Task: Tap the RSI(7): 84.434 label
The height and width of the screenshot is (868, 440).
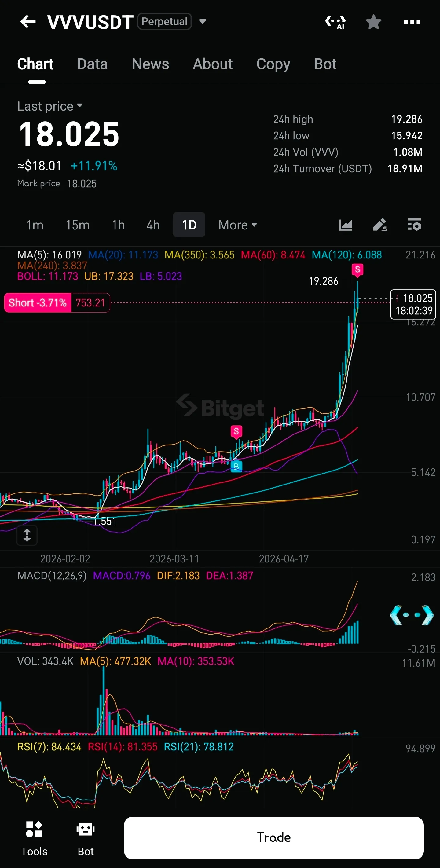Action: pos(50,747)
